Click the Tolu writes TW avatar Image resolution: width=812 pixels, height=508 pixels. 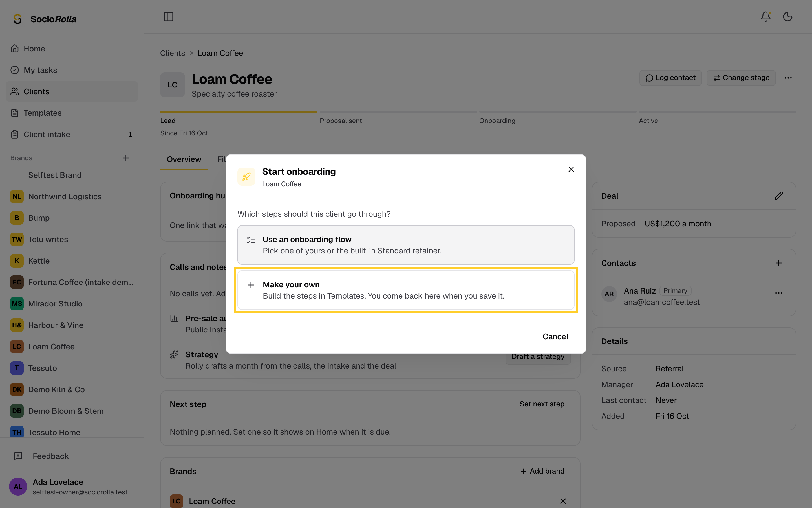pos(17,239)
